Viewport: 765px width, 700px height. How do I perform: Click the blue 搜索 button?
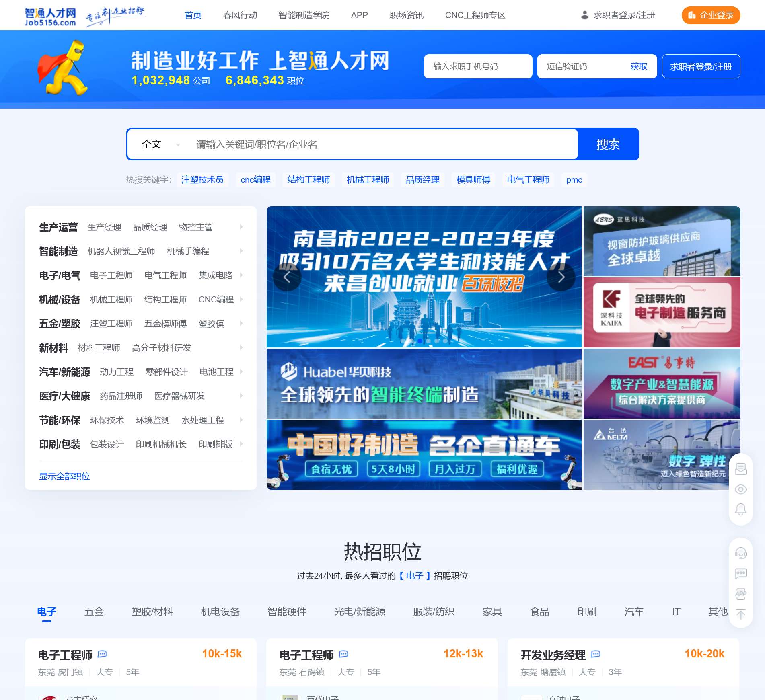pyautogui.click(x=608, y=144)
